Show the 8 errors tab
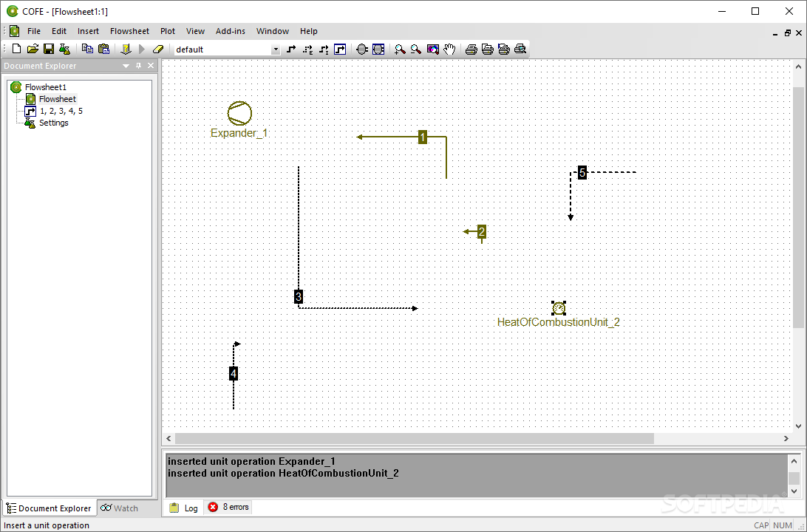This screenshot has height=532, width=807. [x=228, y=508]
